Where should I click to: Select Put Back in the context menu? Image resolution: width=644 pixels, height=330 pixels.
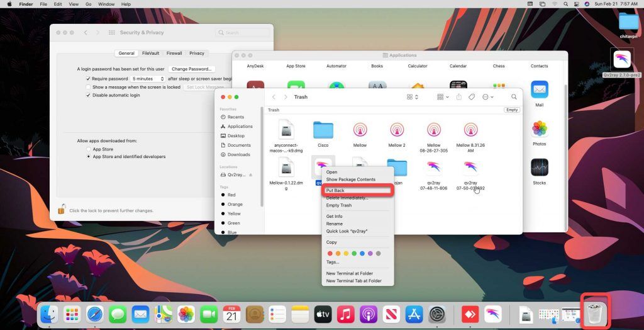(335, 190)
